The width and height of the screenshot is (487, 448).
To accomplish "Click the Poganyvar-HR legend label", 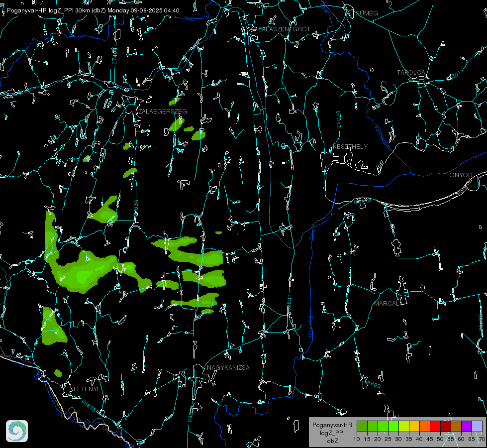I will (x=332, y=425).
